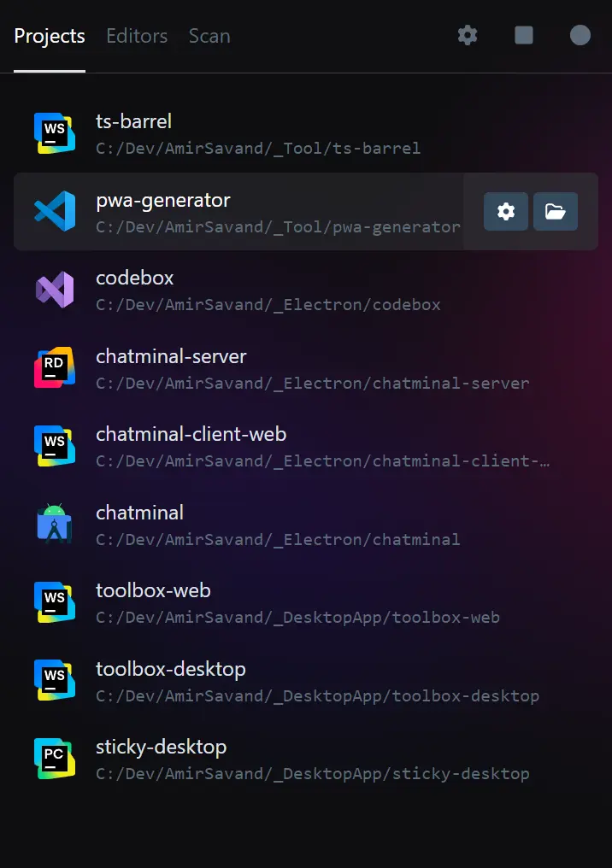Click the Visual Studio icon next to codebox
The width and height of the screenshot is (612, 868).
[x=55, y=289]
